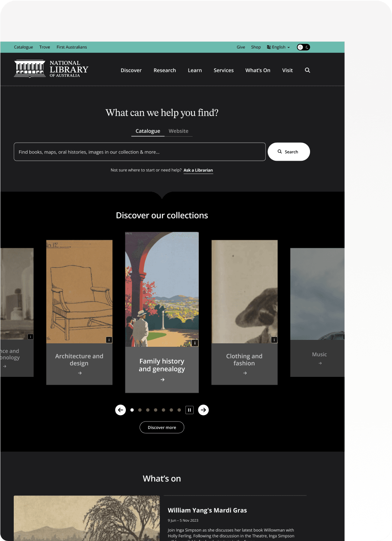Open the Architecture and design chair thumbnail
Viewport: 392px width, 541px height.
coord(79,292)
